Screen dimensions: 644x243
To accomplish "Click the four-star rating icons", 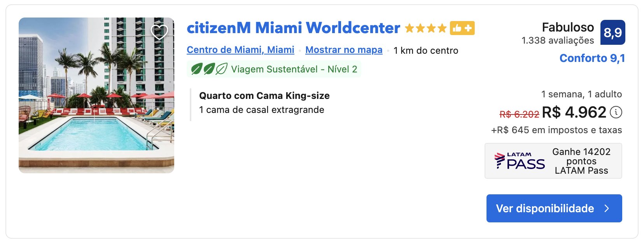I will (x=425, y=28).
